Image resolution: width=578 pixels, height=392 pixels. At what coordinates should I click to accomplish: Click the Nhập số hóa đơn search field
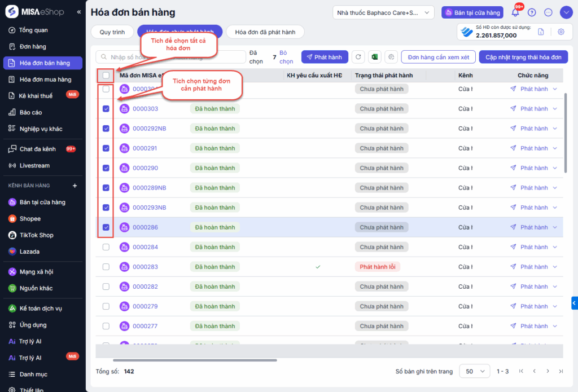(170, 57)
